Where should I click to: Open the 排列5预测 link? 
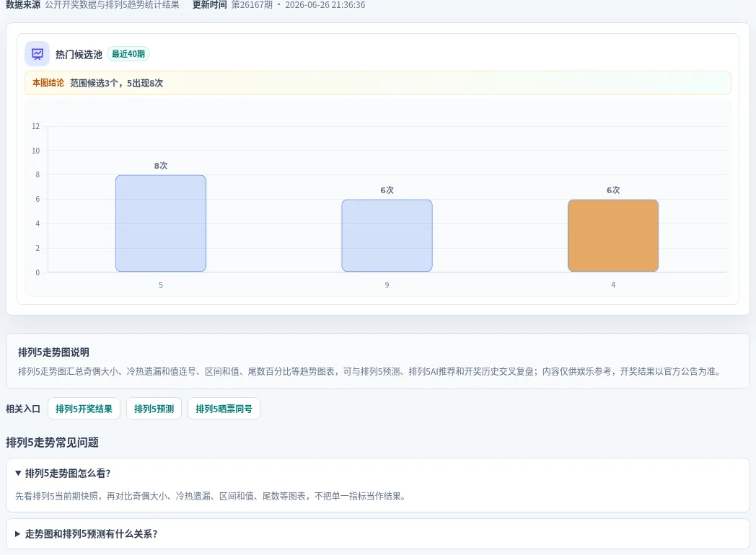tap(154, 409)
